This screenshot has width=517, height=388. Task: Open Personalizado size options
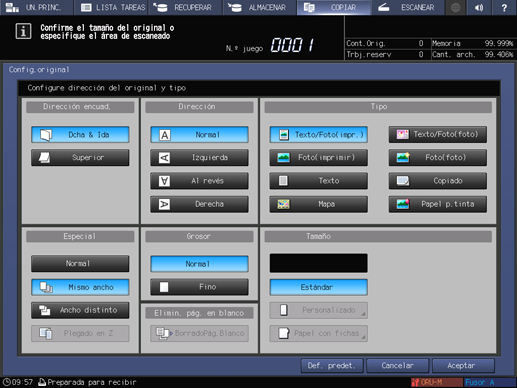tap(319, 310)
